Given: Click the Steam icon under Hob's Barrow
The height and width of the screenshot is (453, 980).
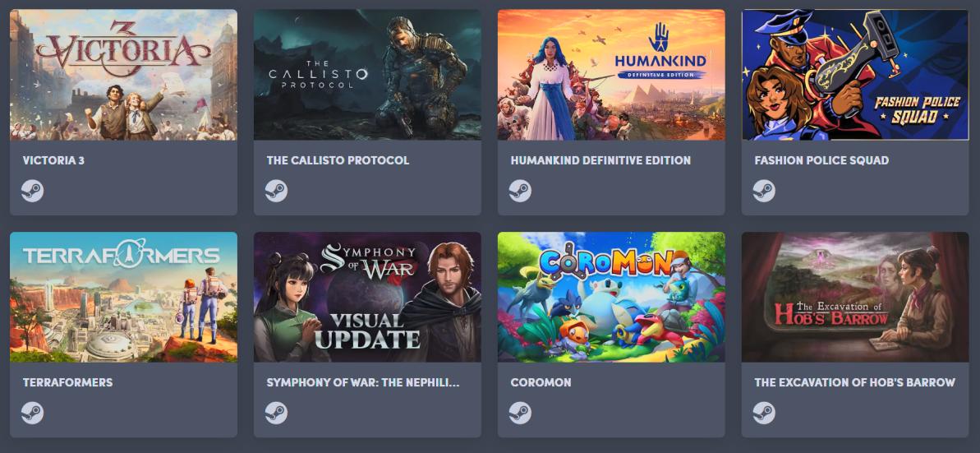Looking at the screenshot, I should (764, 413).
